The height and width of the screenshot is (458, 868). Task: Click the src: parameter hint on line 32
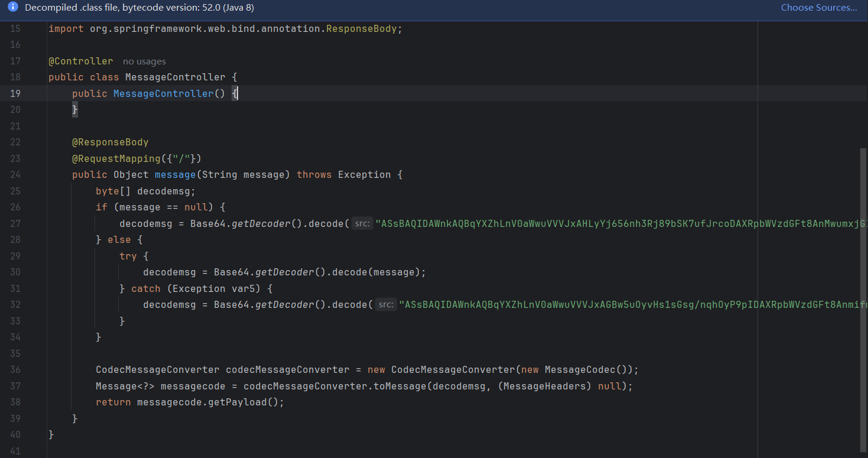[385, 304]
